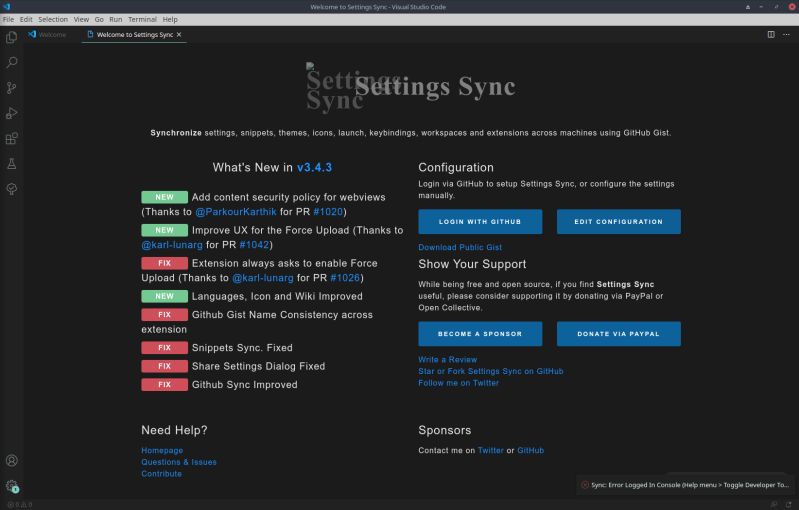Open Star or Fork Settings Sync on GitHub

point(491,371)
